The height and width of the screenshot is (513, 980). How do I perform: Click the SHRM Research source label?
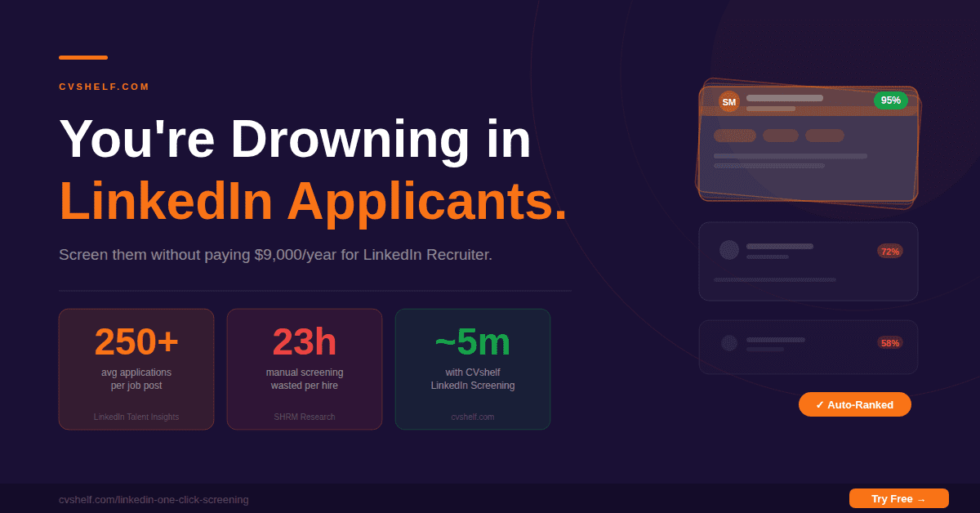304,416
